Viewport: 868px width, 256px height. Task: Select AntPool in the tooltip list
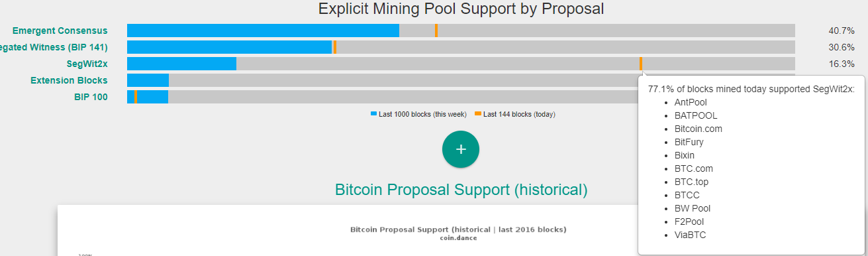[x=691, y=102]
